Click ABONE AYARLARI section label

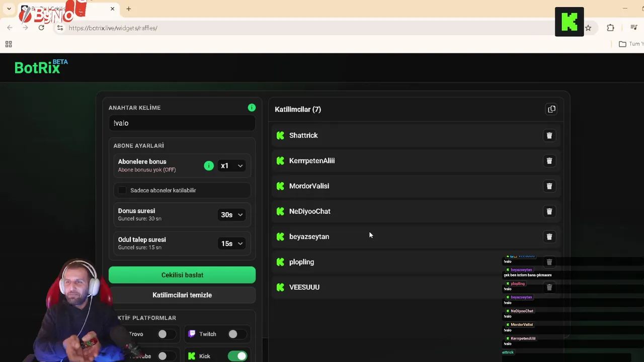pos(139,146)
